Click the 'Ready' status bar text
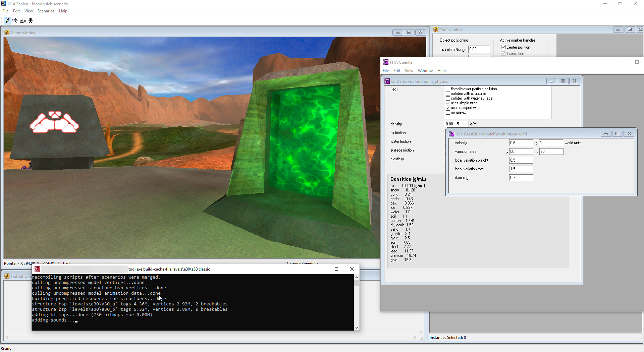This screenshot has height=352, width=644. 6,349
